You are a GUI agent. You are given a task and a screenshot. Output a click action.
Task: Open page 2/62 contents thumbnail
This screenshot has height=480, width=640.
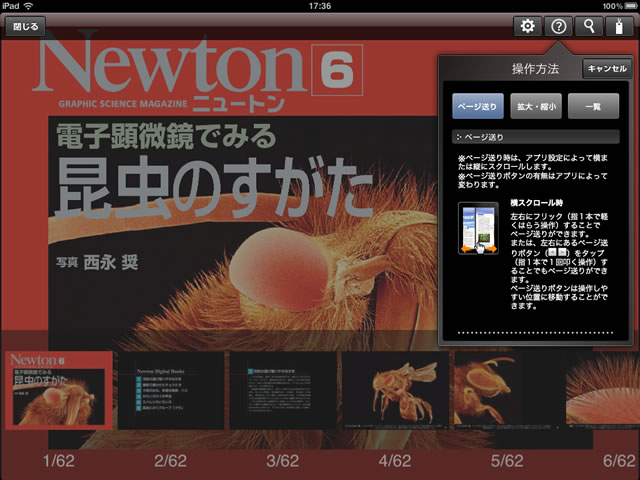click(171, 390)
